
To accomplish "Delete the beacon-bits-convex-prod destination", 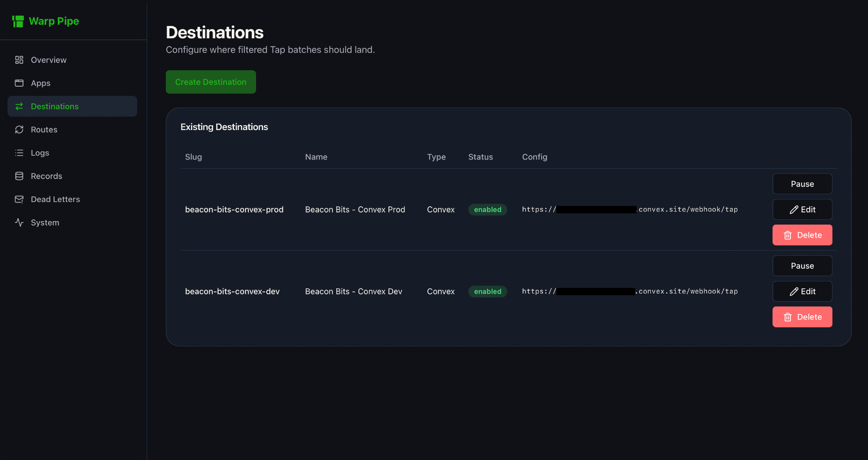I will tap(802, 235).
